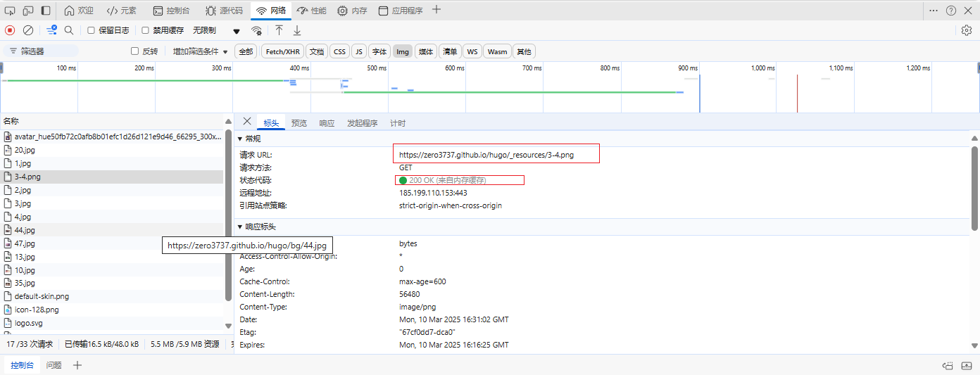
Task: Select request 44.jpg
Action: (x=112, y=230)
